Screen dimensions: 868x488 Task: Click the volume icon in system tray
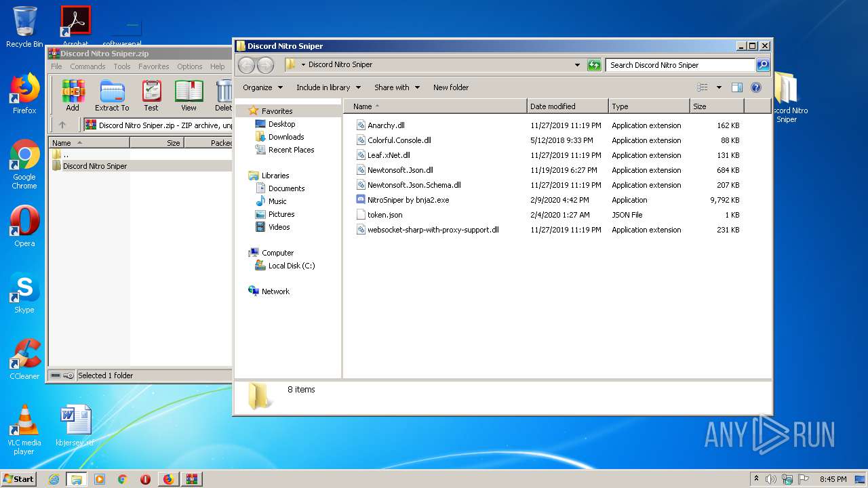(x=771, y=479)
